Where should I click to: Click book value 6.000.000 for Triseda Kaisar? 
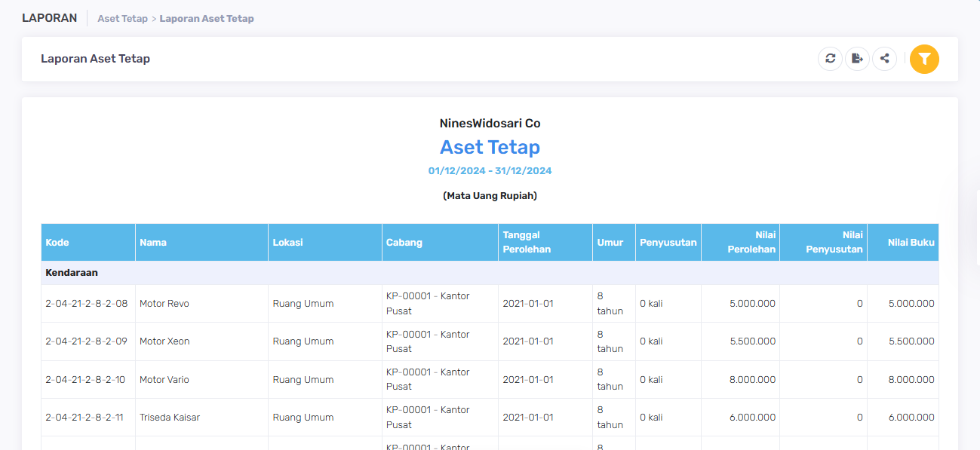(x=911, y=418)
